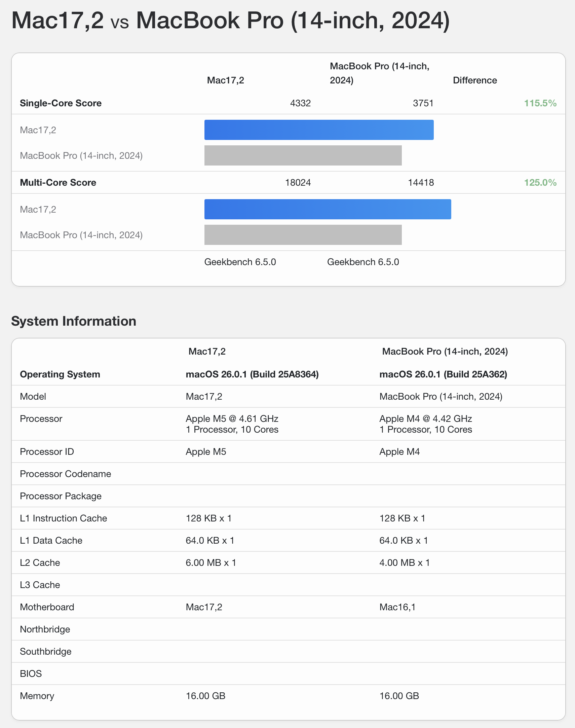Screen dimensions: 575x728
Task: Select the 18024 multi-core score value
Action: (298, 183)
